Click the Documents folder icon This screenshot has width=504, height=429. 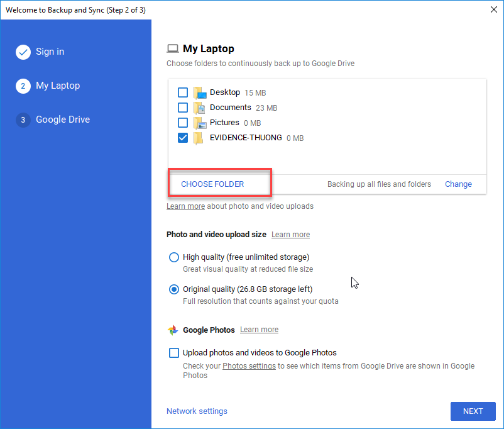click(x=199, y=108)
